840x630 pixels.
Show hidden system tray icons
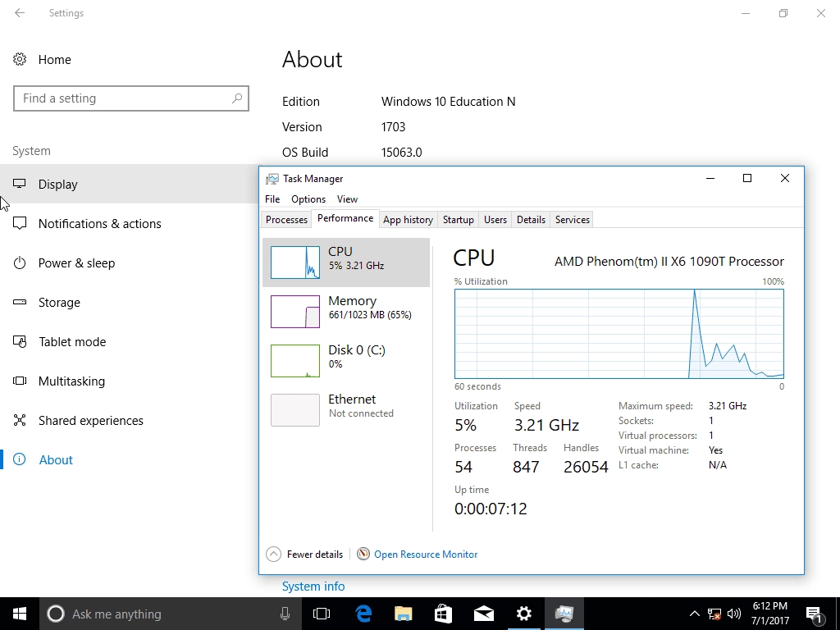694,614
